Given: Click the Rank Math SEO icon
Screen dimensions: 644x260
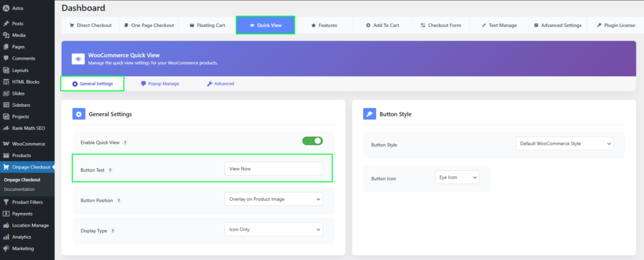Looking at the screenshot, I should (x=6, y=128).
